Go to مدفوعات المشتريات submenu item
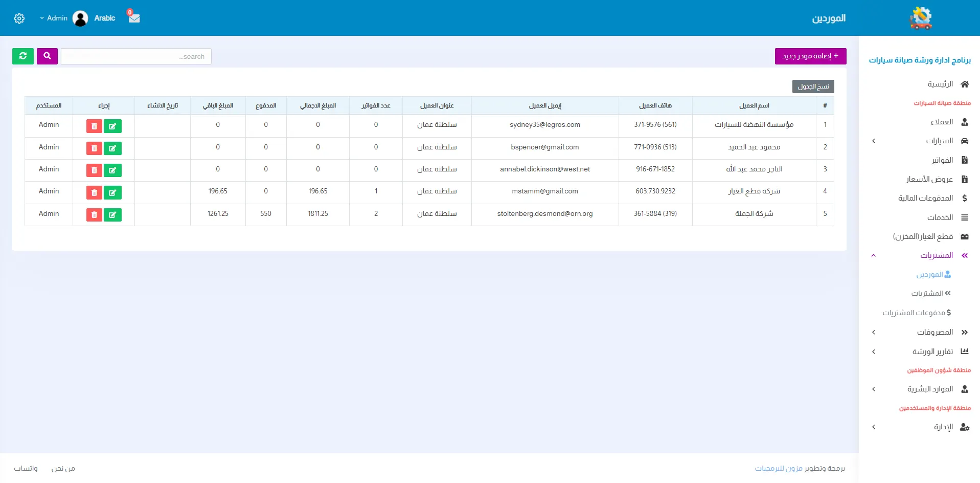This screenshot has height=483, width=980. click(916, 313)
